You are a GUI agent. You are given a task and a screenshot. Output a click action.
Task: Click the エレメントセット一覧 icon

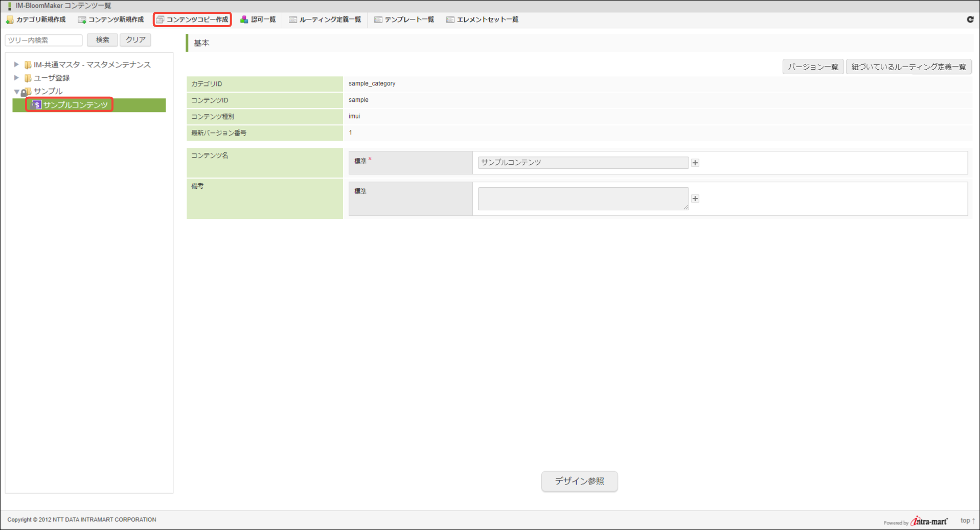click(450, 20)
